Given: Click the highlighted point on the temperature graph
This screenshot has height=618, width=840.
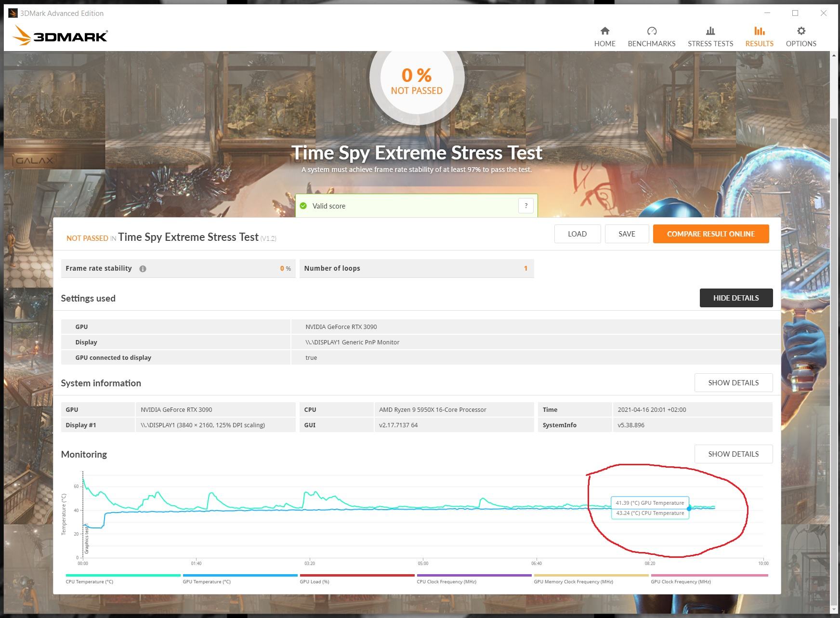Looking at the screenshot, I should click(689, 508).
